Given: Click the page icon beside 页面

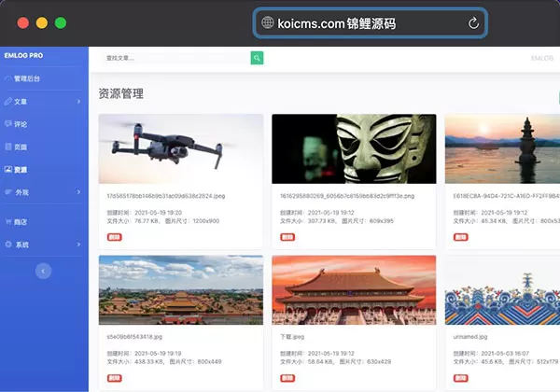Looking at the screenshot, I should click(x=8, y=147).
